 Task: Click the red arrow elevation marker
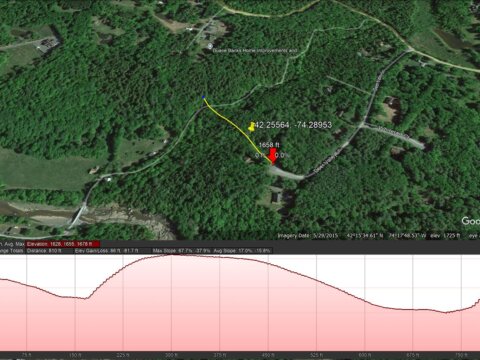point(273,156)
